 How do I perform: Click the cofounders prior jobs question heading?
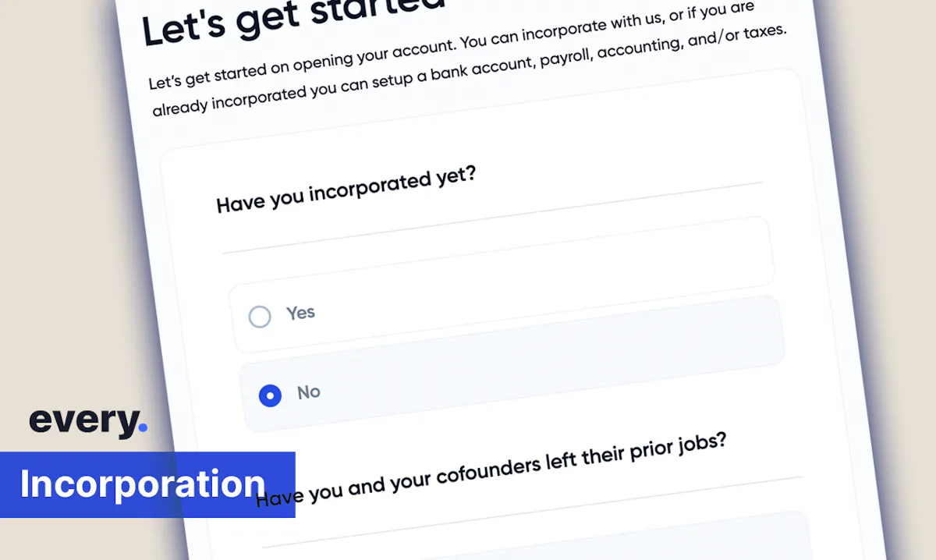point(491,468)
